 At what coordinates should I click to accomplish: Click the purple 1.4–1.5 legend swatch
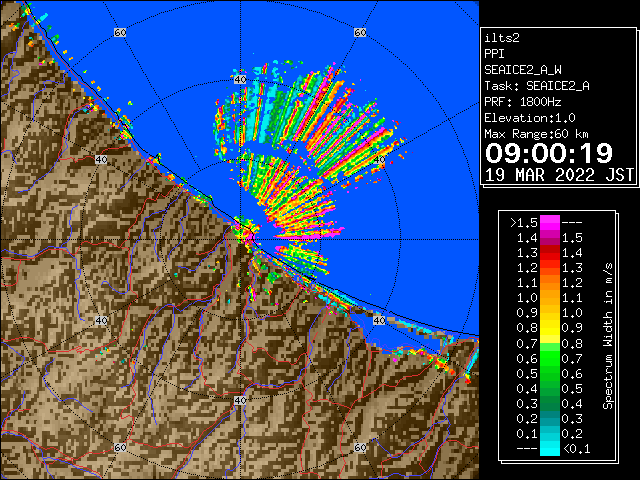point(550,238)
